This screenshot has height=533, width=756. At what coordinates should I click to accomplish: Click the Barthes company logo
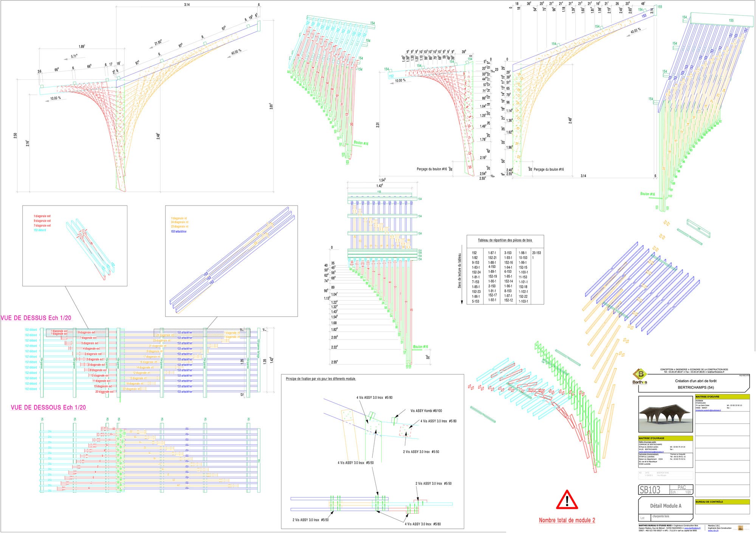(640, 377)
